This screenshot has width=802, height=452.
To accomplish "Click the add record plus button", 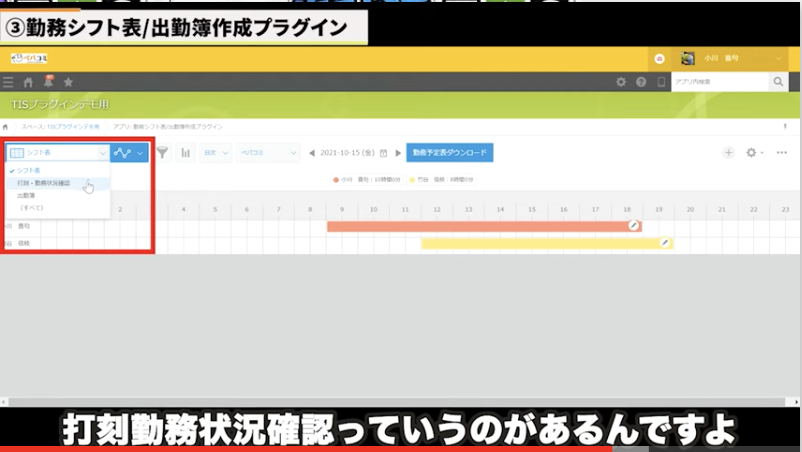I will [x=728, y=153].
